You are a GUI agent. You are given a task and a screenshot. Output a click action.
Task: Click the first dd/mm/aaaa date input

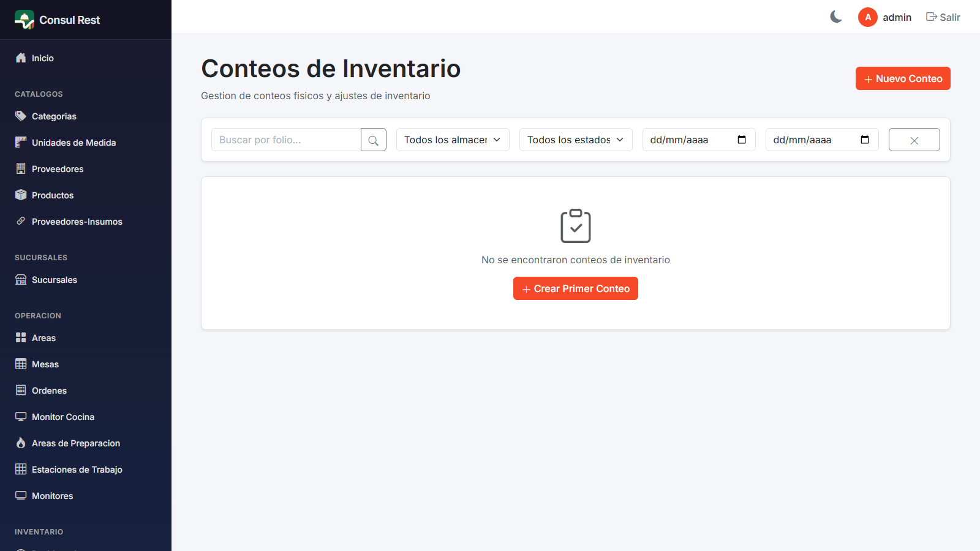tap(699, 140)
